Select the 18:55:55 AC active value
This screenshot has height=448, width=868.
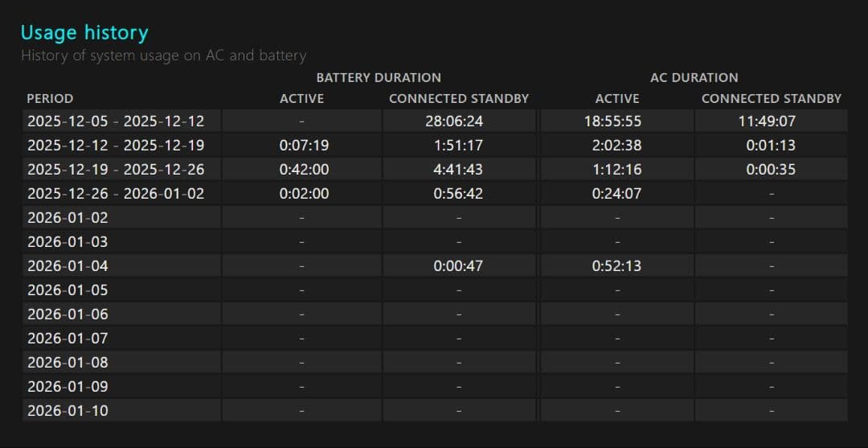(617, 121)
